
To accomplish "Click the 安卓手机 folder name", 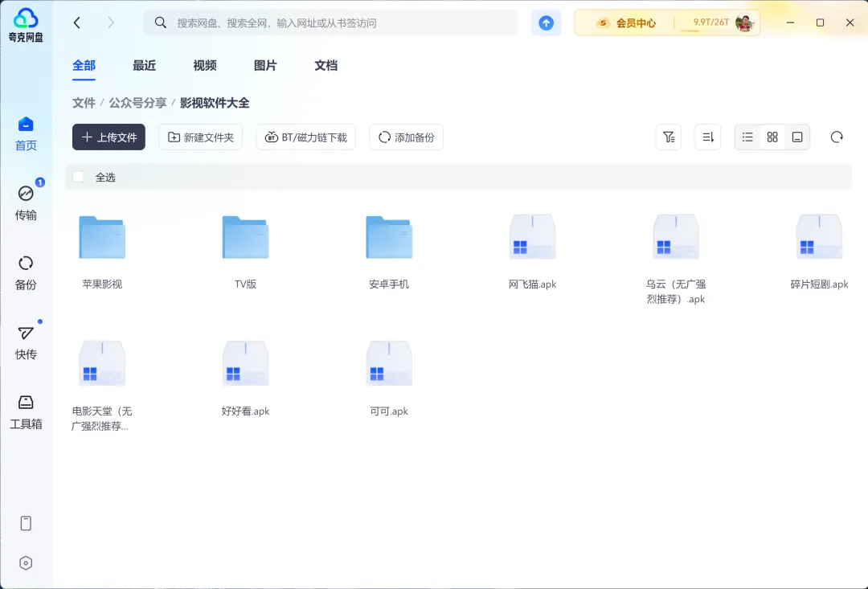I will 389,284.
